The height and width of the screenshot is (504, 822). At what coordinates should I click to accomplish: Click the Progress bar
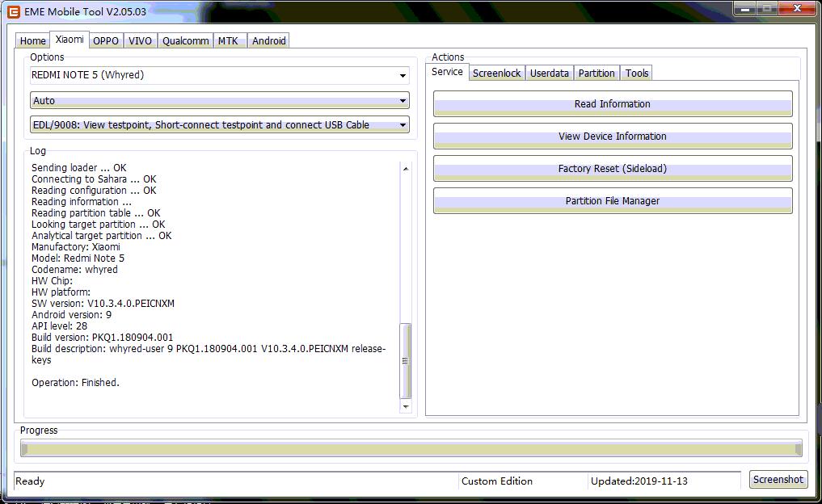tap(411, 448)
